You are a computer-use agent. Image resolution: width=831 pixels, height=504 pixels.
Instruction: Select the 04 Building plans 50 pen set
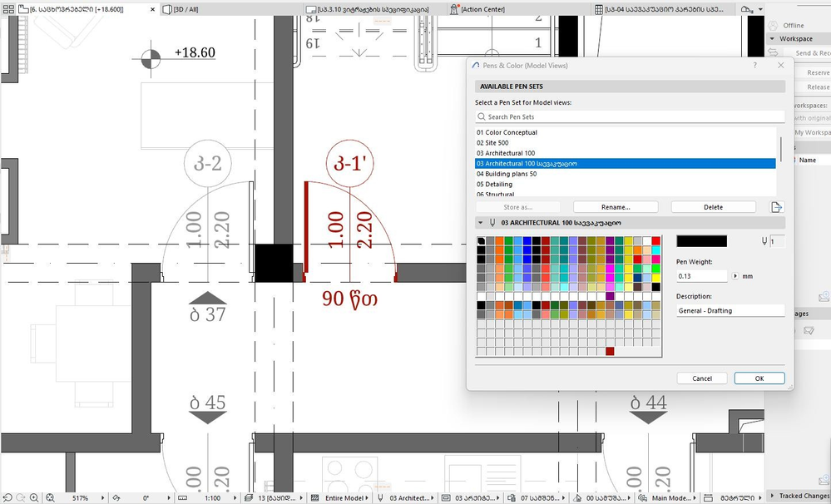[626, 174]
